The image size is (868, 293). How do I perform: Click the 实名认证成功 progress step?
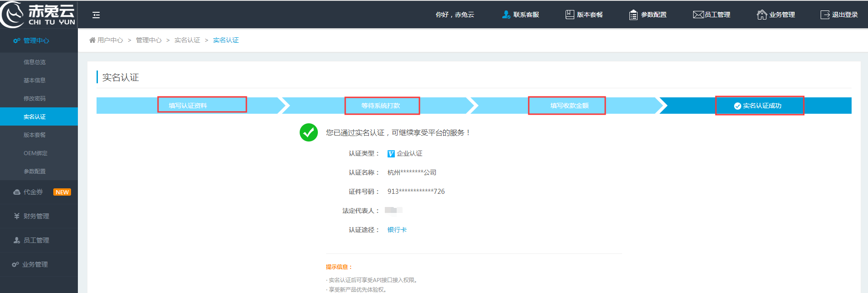click(759, 106)
